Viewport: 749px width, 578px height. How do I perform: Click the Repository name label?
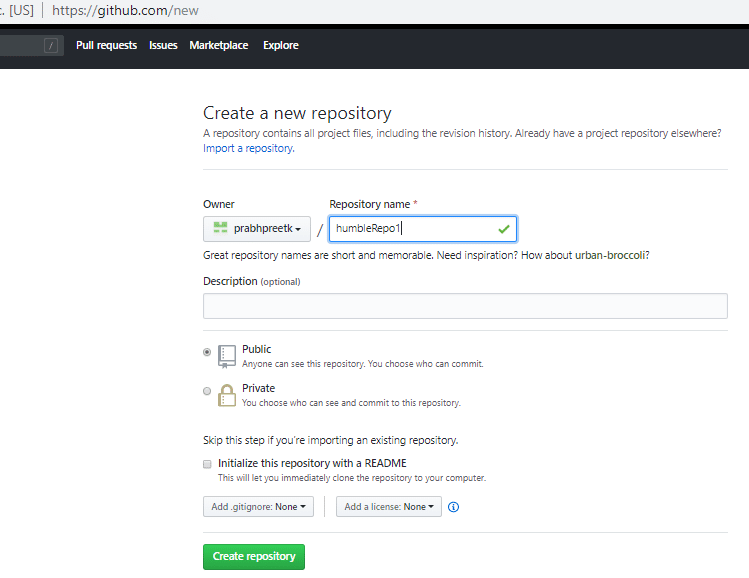click(x=370, y=204)
